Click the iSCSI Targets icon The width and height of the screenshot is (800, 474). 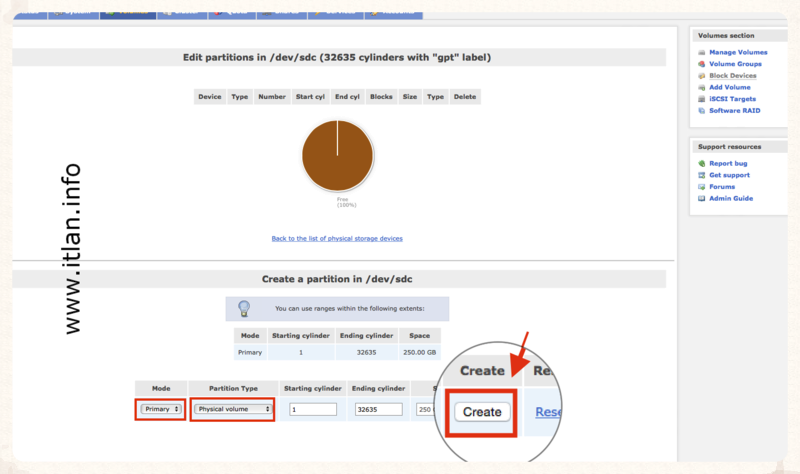702,99
